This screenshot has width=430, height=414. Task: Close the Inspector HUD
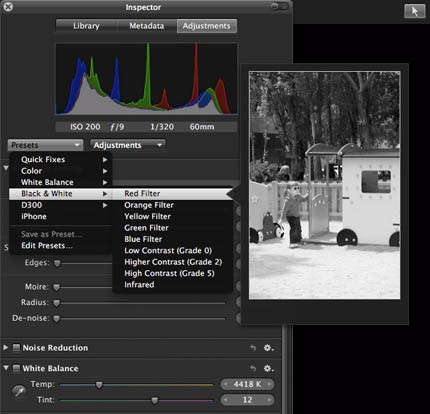point(8,7)
